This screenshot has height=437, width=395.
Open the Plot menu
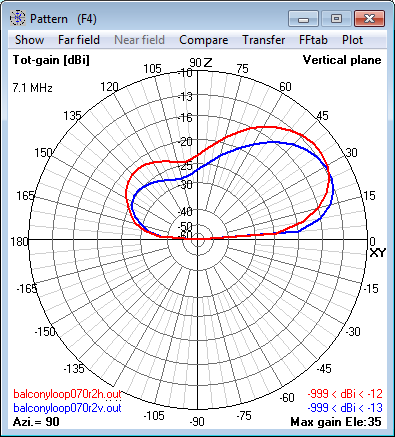pos(352,40)
